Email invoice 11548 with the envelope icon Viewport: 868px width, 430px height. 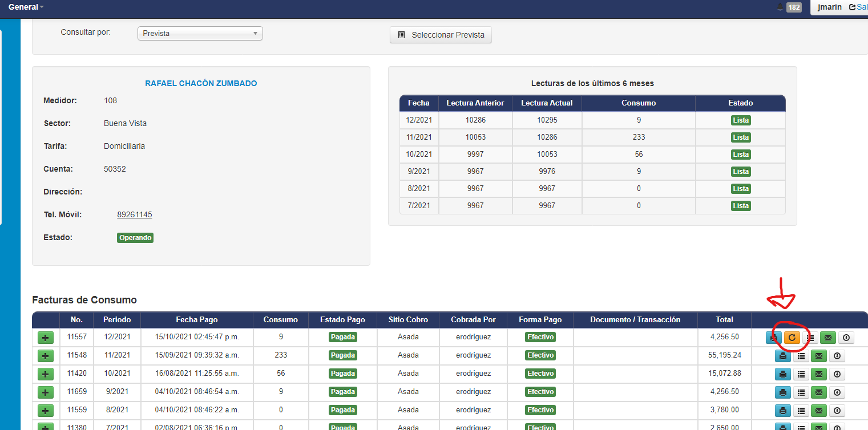pyautogui.click(x=819, y=356)
